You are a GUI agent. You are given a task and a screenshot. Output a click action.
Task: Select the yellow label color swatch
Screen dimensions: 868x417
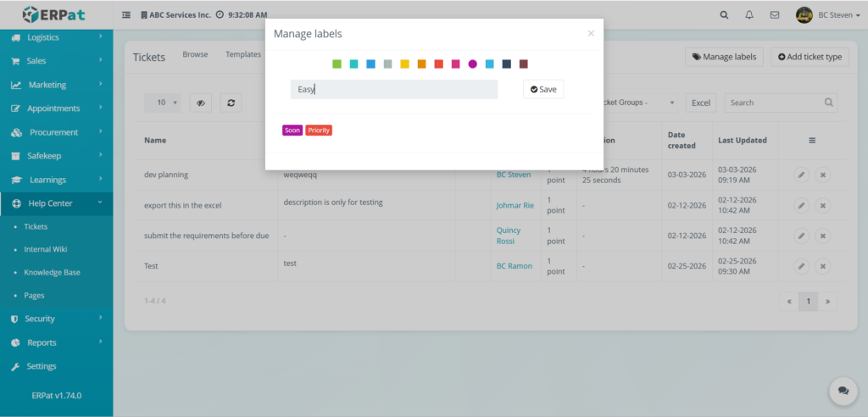click(x=404, y=64)
